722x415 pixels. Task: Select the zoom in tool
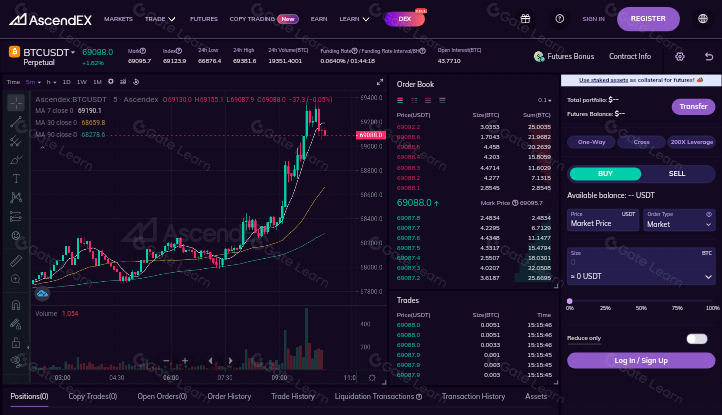16,280
